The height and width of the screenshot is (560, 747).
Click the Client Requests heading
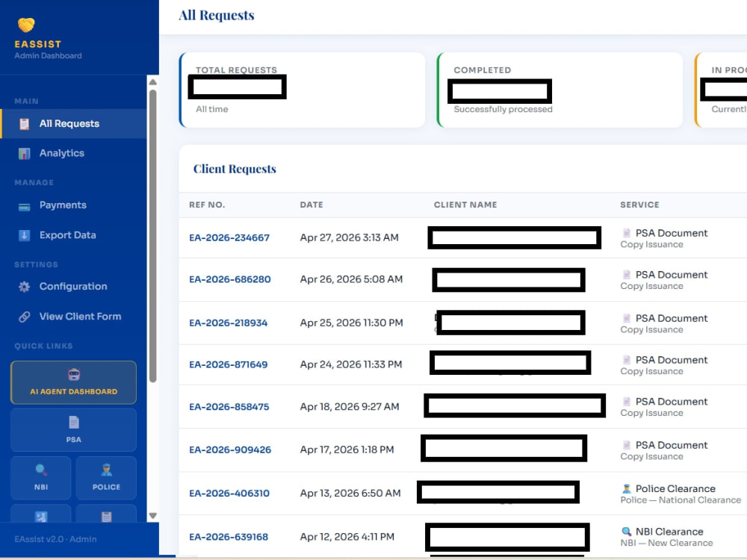(x=235, y=169)
